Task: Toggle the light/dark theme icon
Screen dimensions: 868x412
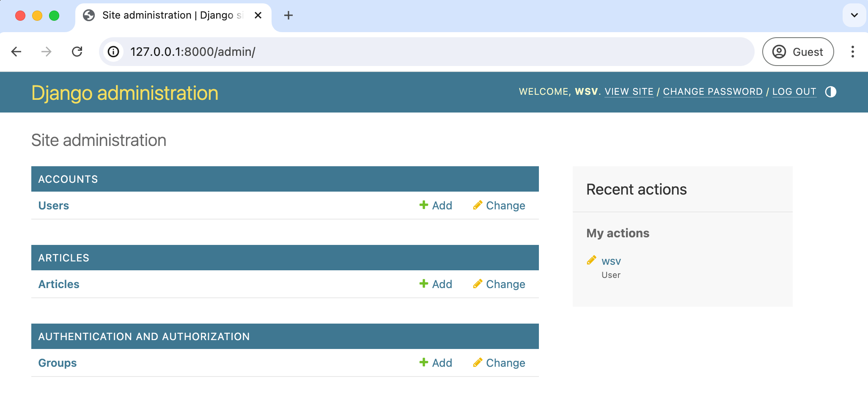Action: pyautogui.click(x=830, y=92)
